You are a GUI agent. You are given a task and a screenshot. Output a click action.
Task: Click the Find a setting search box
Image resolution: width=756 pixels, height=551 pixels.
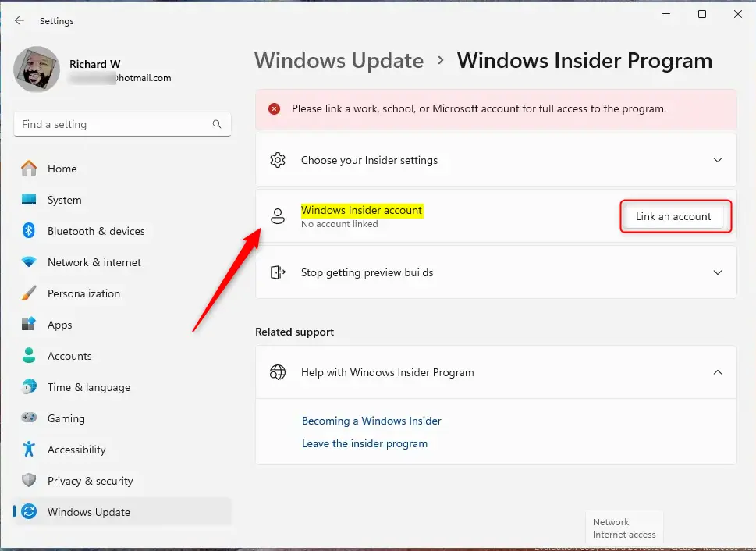(122, 124)
